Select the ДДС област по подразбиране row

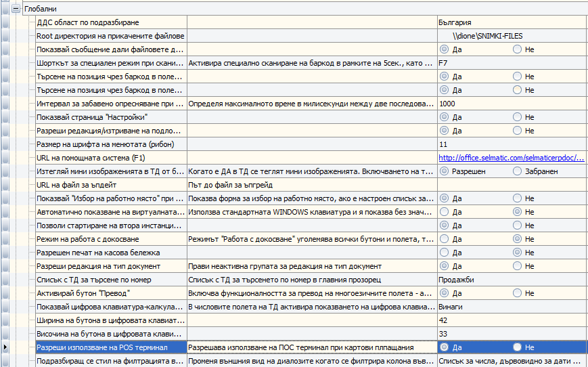coord(112,22)
